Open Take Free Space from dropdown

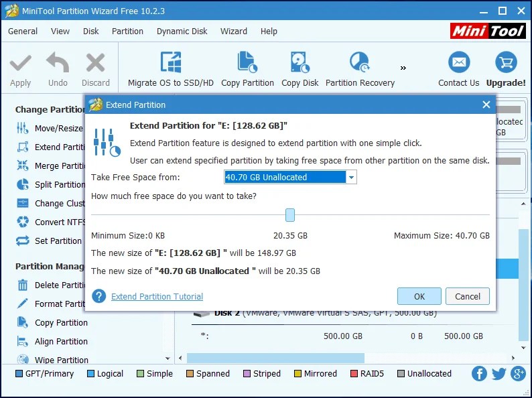point(351,177)
